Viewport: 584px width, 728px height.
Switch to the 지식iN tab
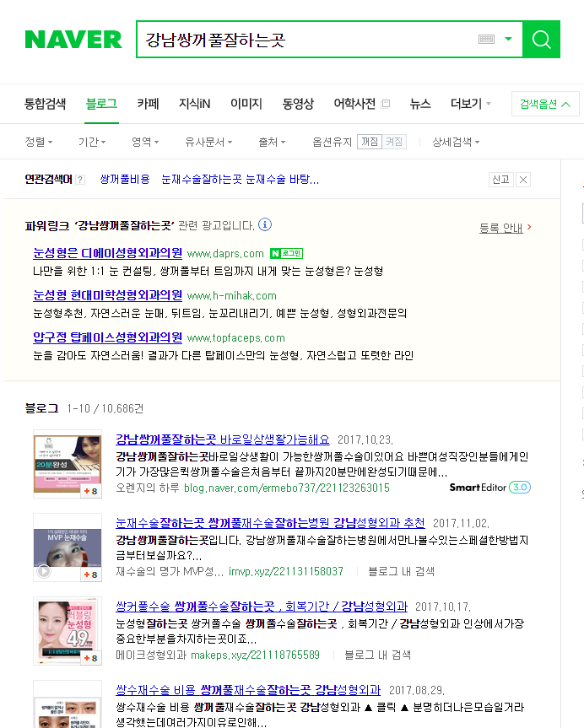195,104
